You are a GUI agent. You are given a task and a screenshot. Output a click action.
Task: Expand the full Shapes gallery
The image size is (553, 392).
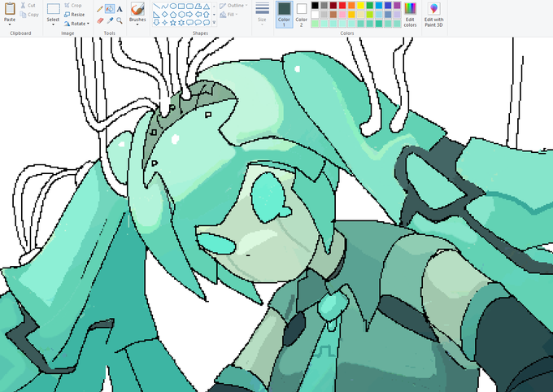pyautogui.click(x=214, y=23)
